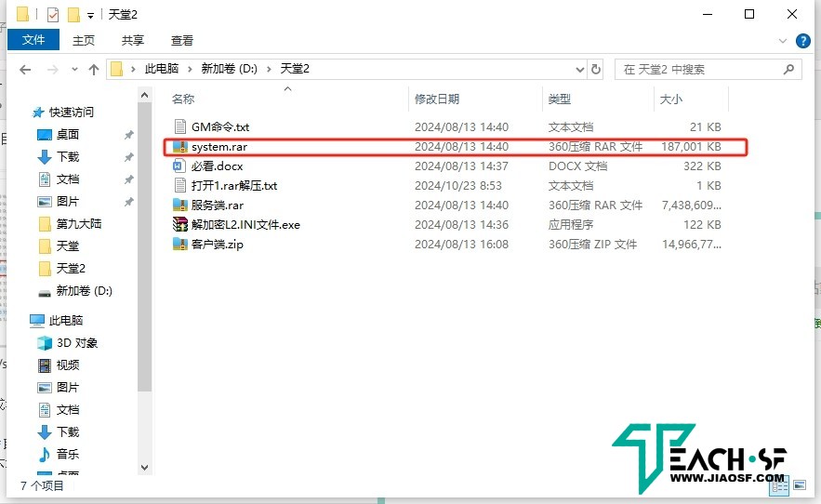Open pinned 文档 under quick access
The height and width of the screenshot is (504, 821).
(68, 179)
